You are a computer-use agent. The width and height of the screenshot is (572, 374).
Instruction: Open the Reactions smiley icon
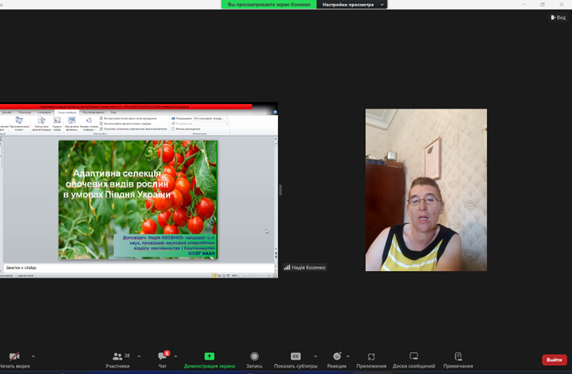(x=337, y=356)
